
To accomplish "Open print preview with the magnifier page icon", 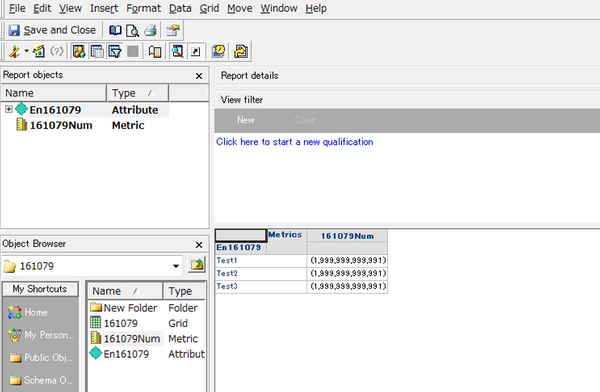I will coord(132,30).
